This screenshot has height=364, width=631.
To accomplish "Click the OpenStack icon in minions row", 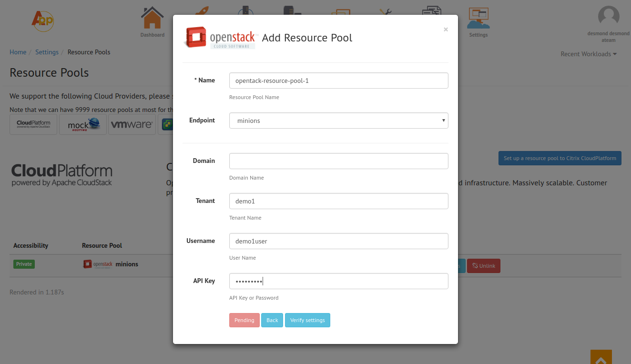I will tap(98, 264).
